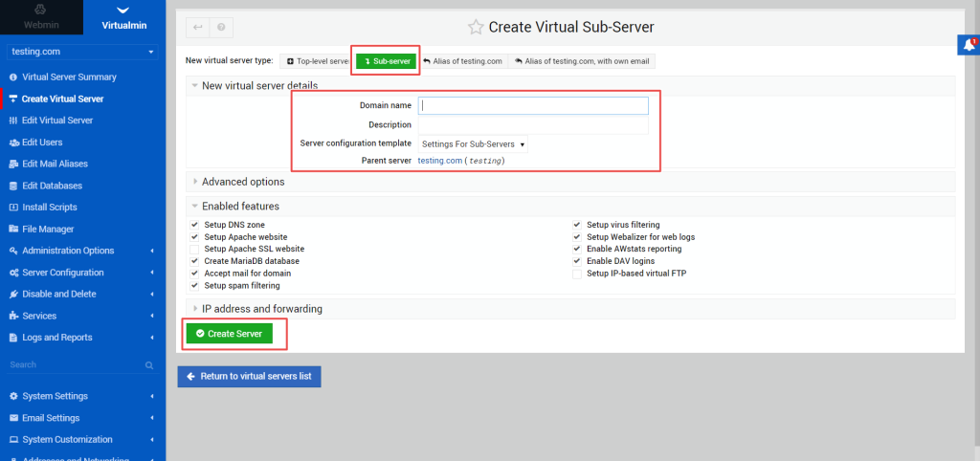
Task: Click Return to virtual servers list
Action: click(x=249, y=377)
